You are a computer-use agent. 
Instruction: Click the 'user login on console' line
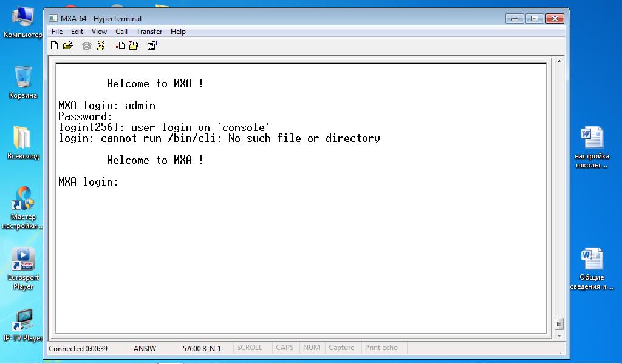tap(164, 127)
